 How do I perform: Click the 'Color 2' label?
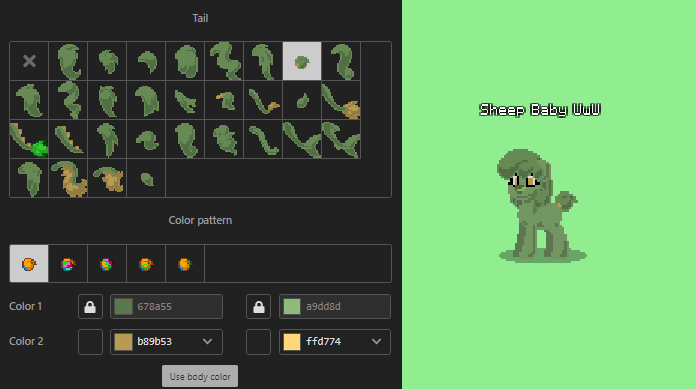[26, 341]
